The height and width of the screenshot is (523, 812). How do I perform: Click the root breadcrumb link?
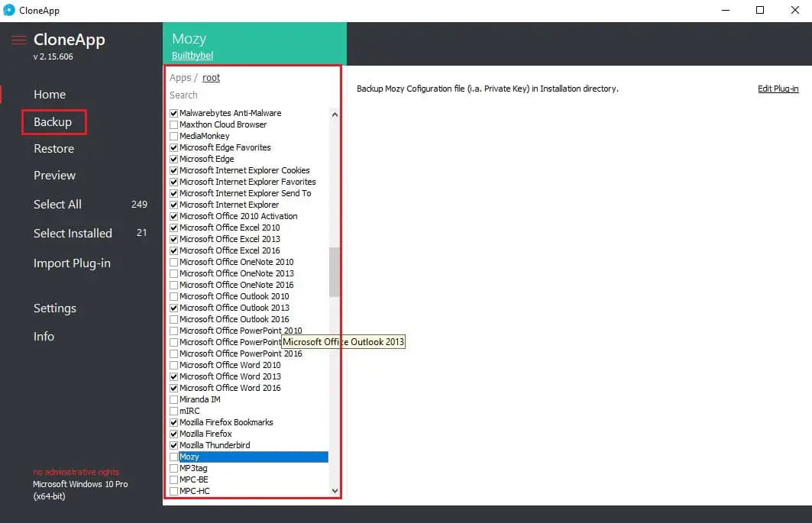pyautogui.click(x=211, y=78)
